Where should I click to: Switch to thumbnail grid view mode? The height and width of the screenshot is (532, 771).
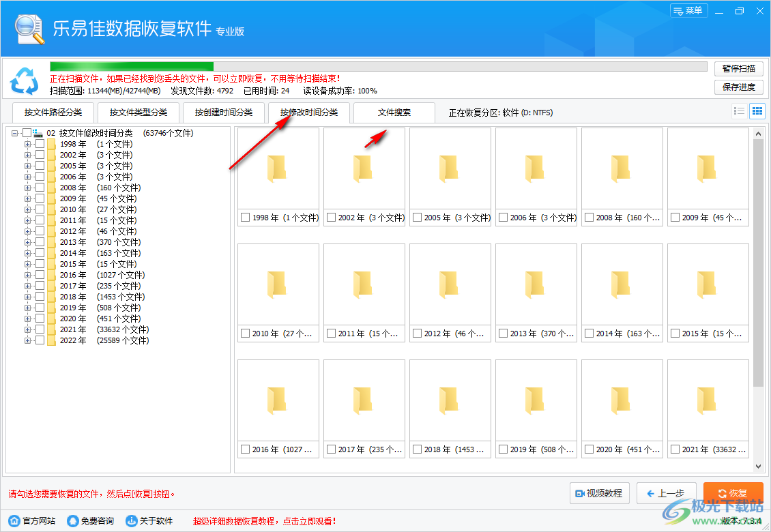point(757,111)
